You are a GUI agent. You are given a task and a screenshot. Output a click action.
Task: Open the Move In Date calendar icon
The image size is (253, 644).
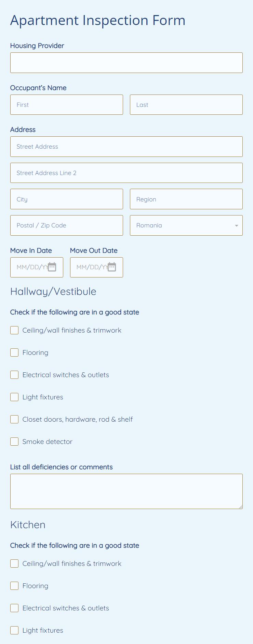click(52, 267)
